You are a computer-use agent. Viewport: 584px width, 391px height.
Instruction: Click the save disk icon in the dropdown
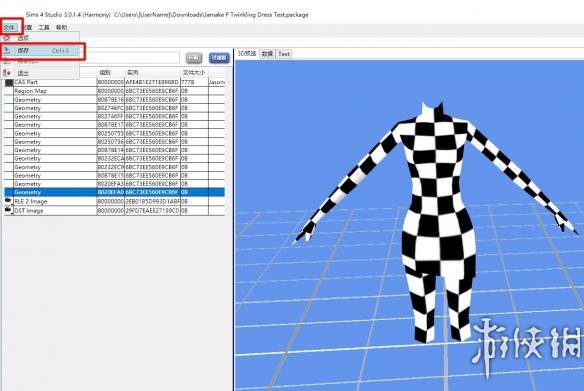7,50
